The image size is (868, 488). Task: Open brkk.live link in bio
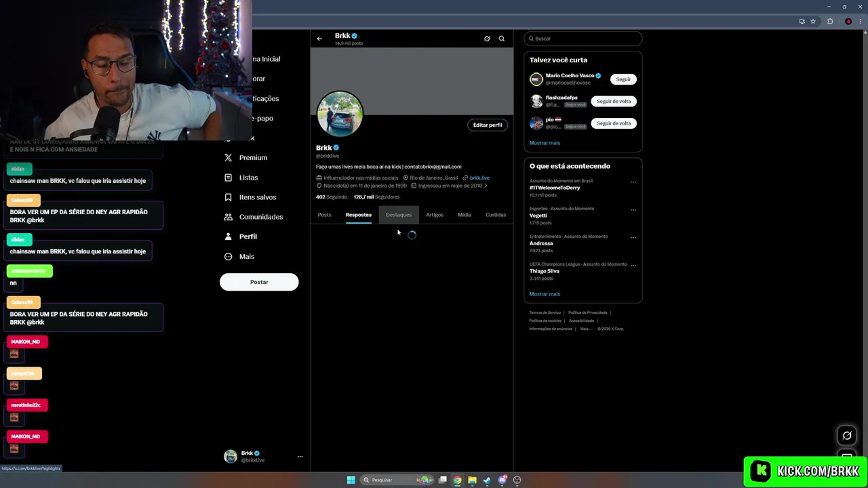(x=479, y=178)
